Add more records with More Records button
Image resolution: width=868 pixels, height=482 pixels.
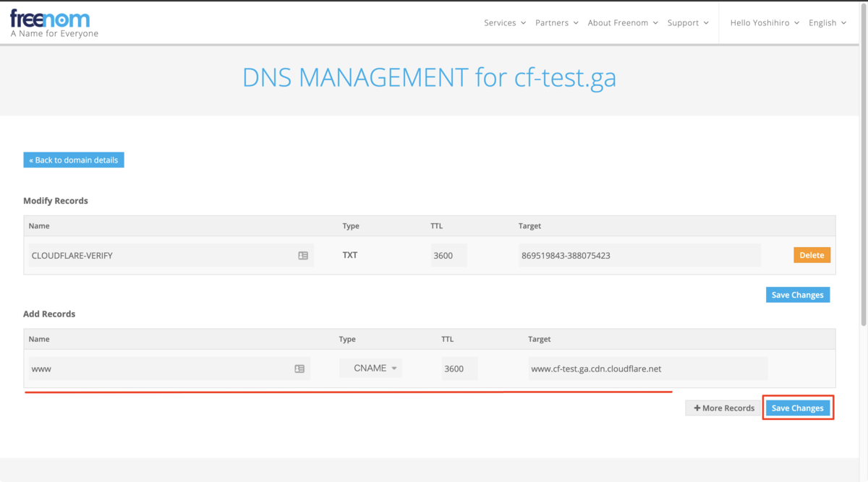[724, 408]
